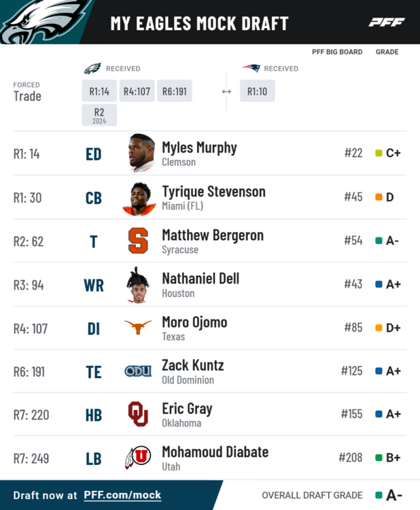The width and height of the screenshot is (420, 510).
Task: Click Nathaniel Dell's player headshot
Action: pyautogui.click(x=138, y=284)
